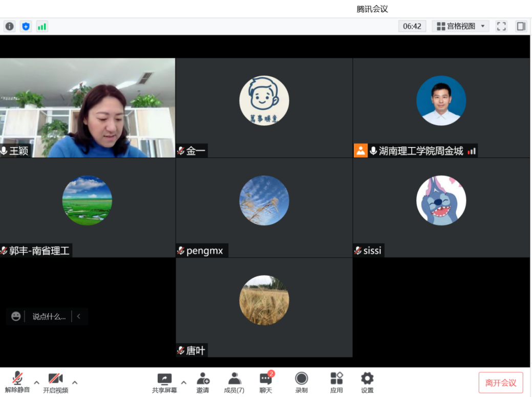This screenshot has width=532, height=397.
Task: Click the meeting info icon
Action: 9,26
